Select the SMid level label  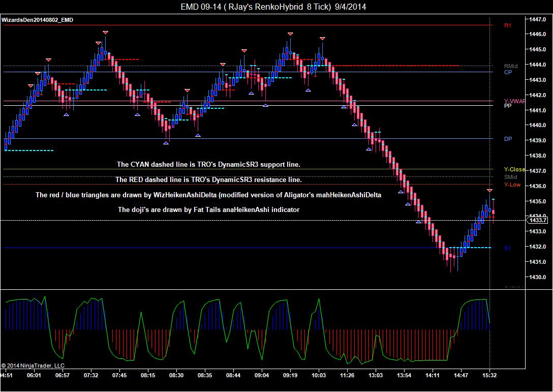click(510, 177)
